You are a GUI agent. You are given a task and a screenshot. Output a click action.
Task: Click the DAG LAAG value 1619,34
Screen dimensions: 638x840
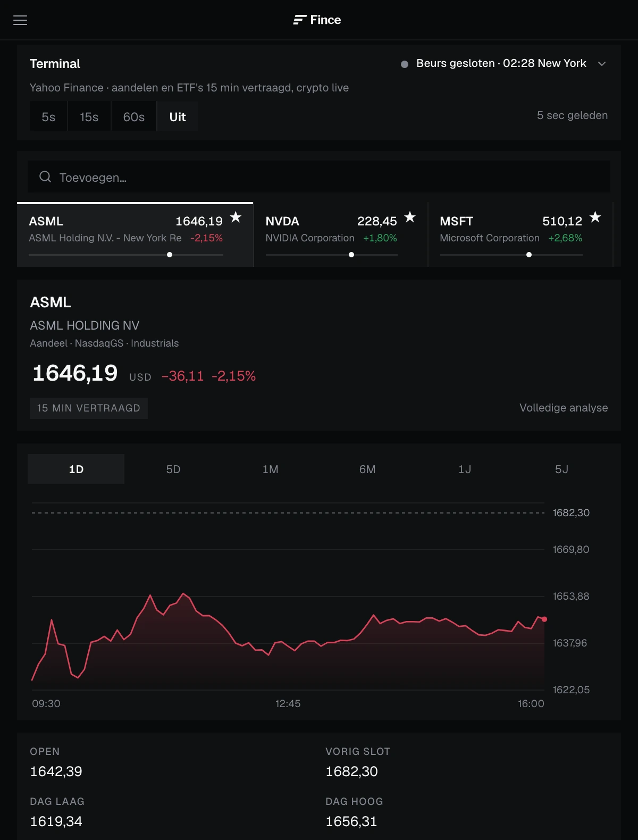pyautogui.click(x=56, y=821)
